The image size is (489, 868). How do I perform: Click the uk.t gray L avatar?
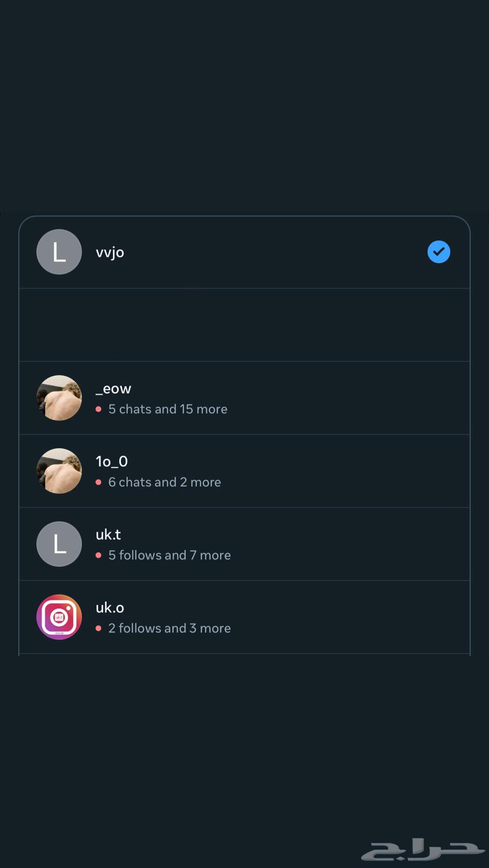pos(59,544)
